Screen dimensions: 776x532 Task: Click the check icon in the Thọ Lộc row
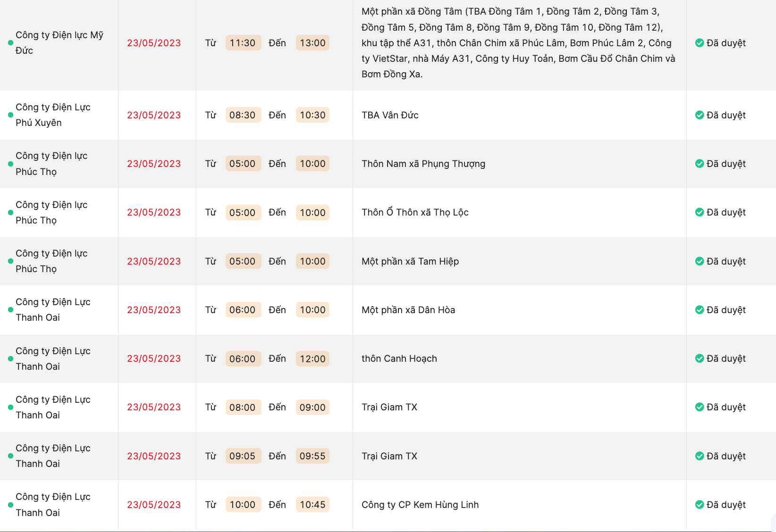(x=700, y=212)
